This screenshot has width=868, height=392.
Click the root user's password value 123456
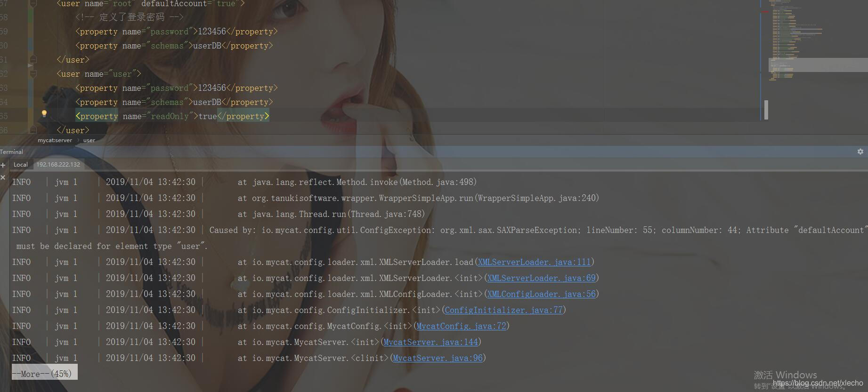pyautogui.click(x=212, y=32)
